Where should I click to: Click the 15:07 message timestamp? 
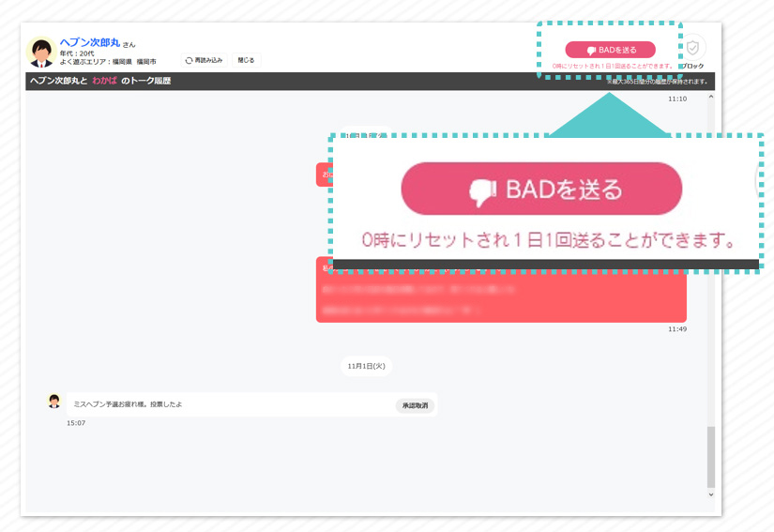coord(76,423)
